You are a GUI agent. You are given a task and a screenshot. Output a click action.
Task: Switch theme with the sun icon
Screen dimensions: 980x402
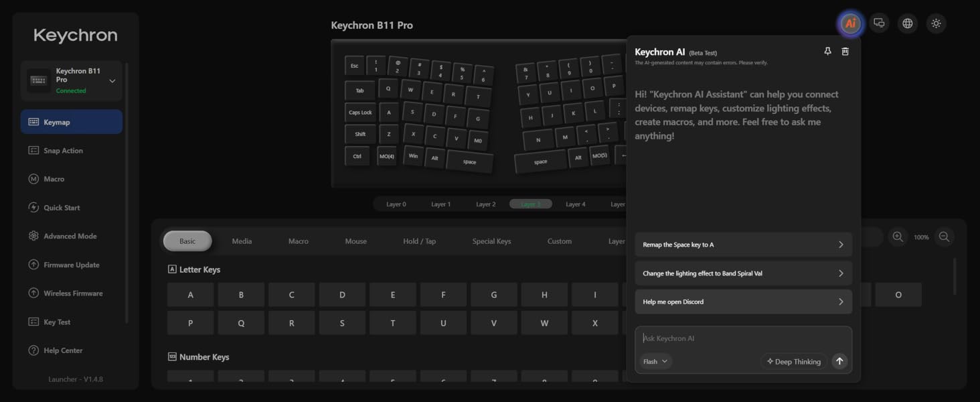[936, 23]
